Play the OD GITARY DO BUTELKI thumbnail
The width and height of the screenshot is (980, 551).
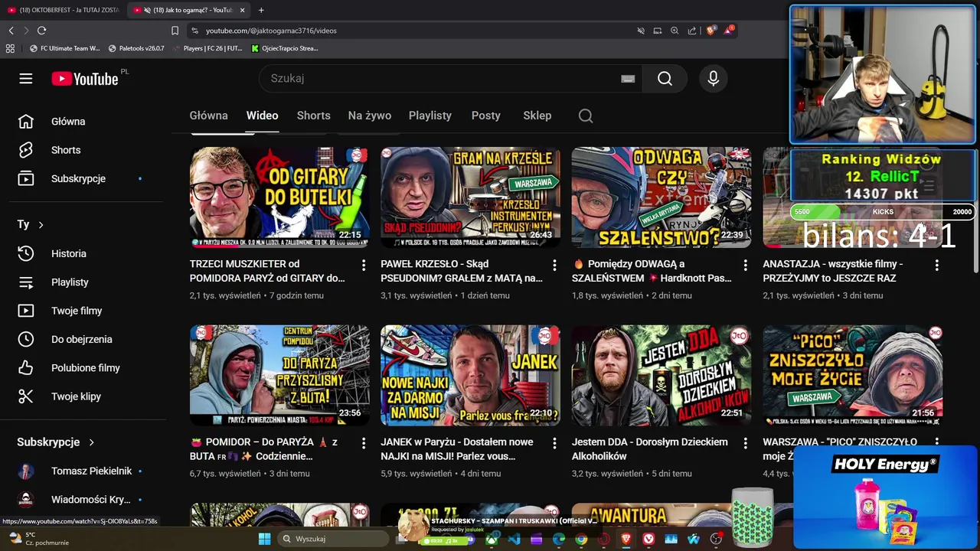279,197
